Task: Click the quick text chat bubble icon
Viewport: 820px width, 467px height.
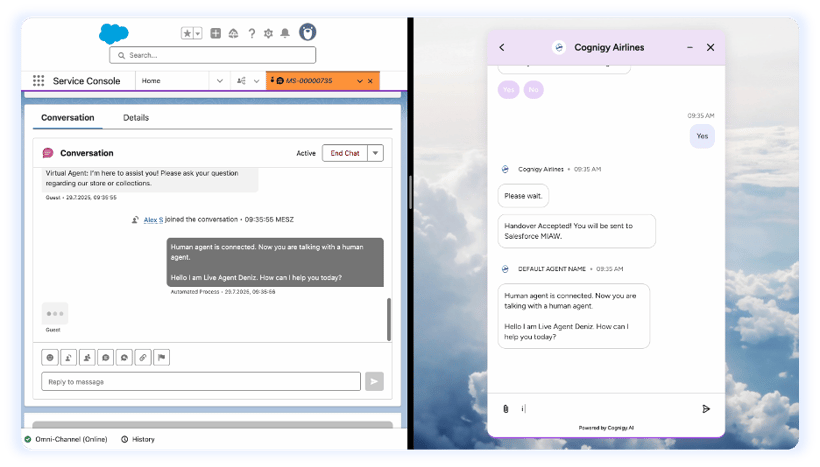Action: click(x=106, y=358)
